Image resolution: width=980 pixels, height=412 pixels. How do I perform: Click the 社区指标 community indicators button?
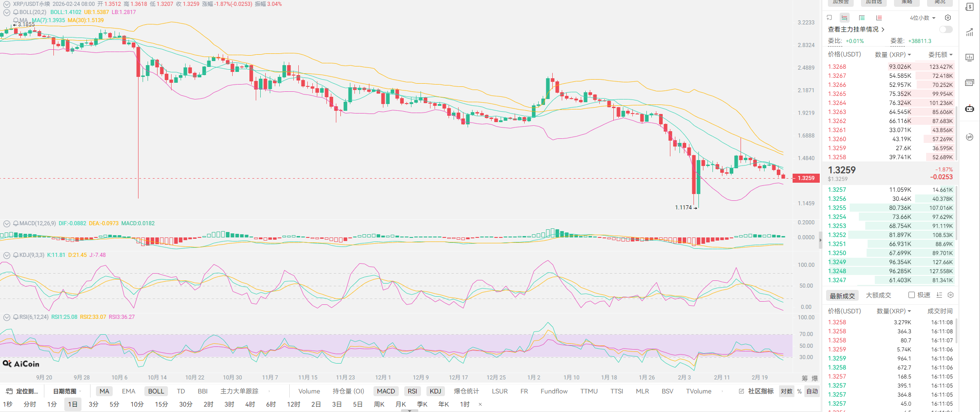(x=756, y=391)
